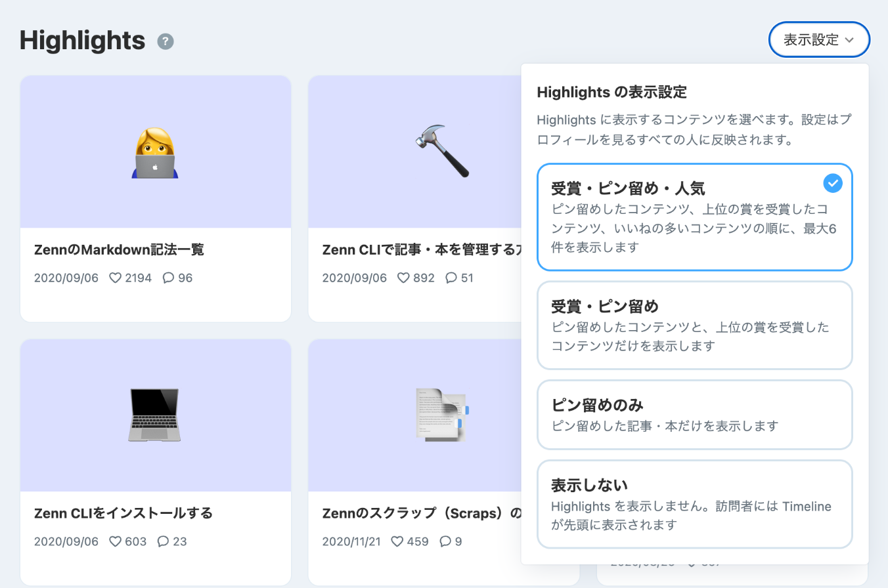Choose the ピン留めのみ option
Screen dimensions: 888x588
pyautogui.click(x=694, y=415)
